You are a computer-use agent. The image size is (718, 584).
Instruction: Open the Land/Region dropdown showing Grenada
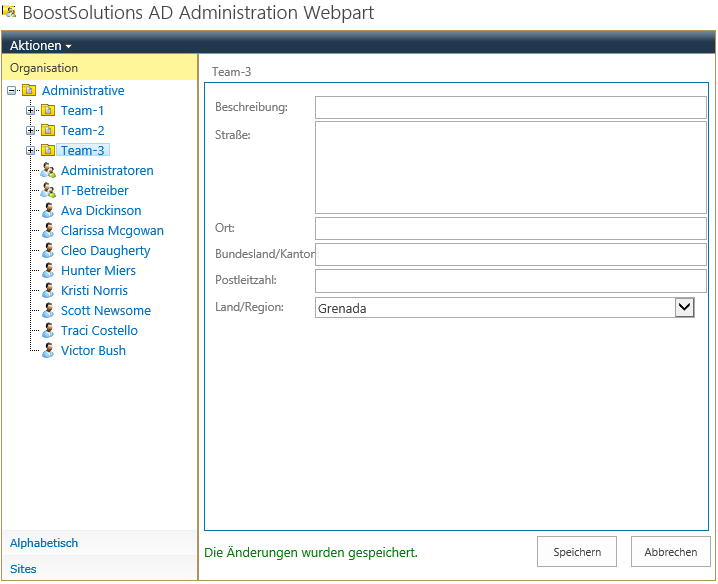(505, 308)
